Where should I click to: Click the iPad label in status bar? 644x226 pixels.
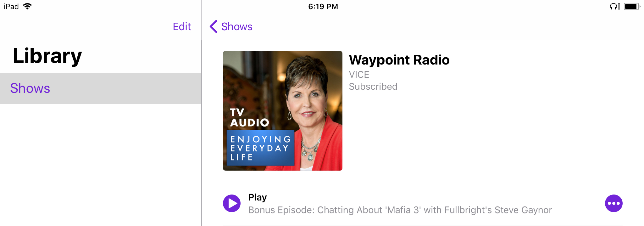pos(11,6)
